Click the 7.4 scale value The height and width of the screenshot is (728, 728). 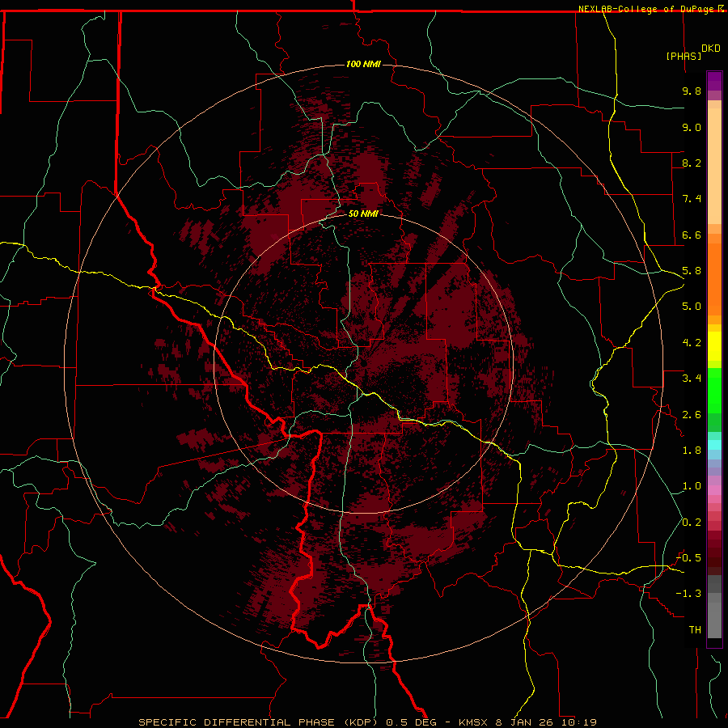click(691, 199)
